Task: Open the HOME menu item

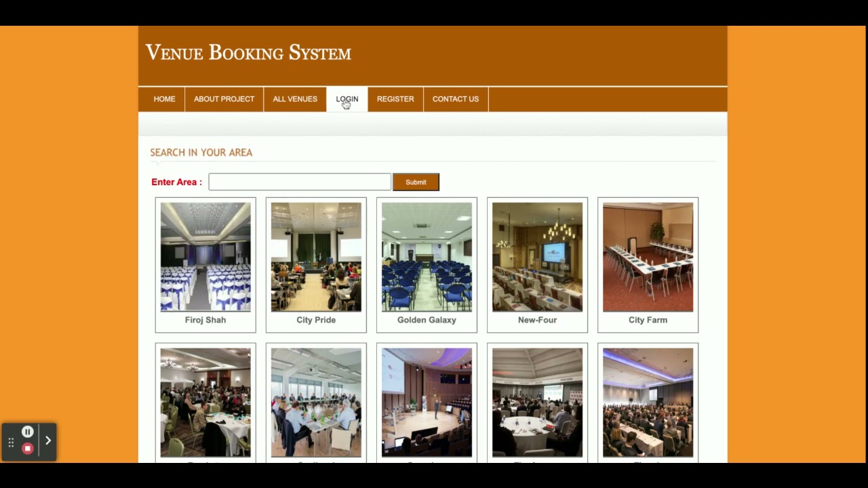Action: [x=164, y=99]
